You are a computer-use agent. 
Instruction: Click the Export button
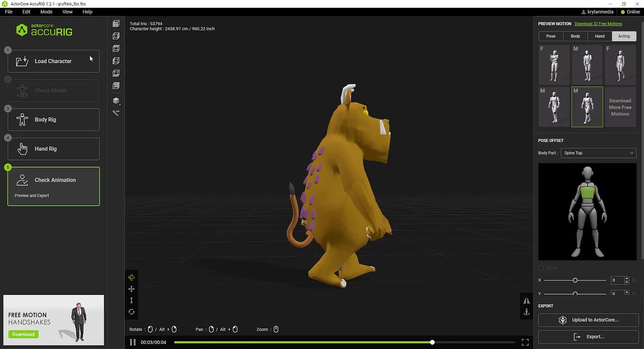tap(589, 337)
